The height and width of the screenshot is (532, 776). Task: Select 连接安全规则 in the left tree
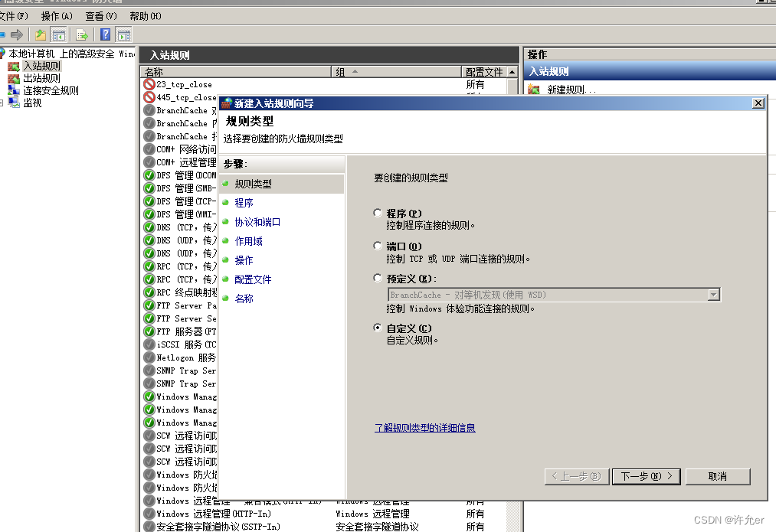point(51,90)
